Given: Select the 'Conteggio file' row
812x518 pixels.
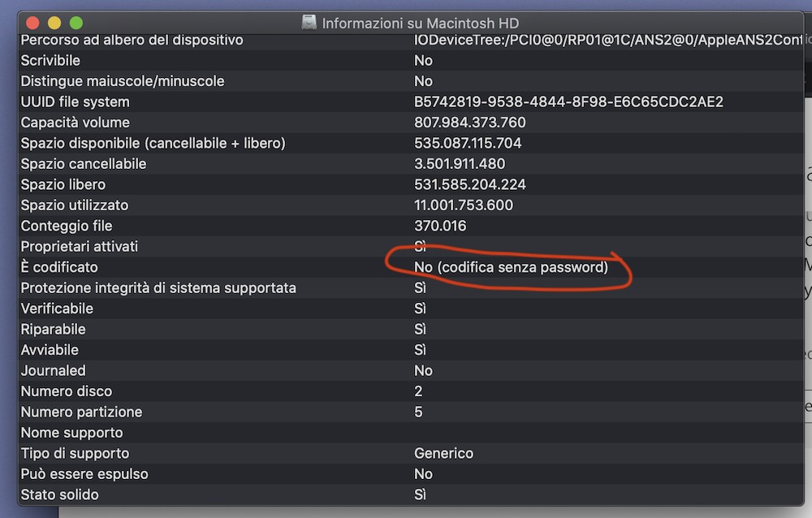Looking at the screenshot, I should [67, 226].
